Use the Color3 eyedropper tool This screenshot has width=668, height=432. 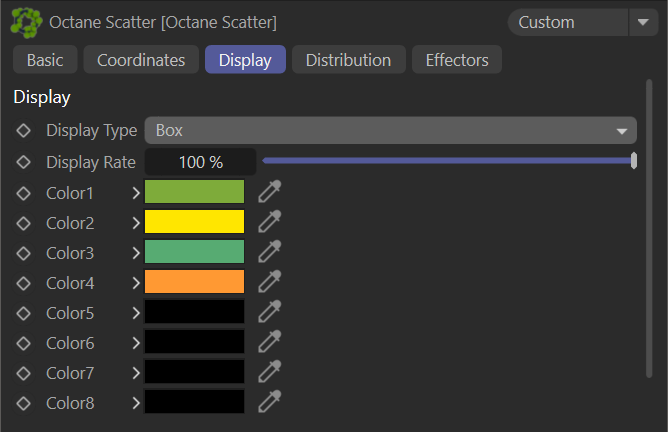269,252
